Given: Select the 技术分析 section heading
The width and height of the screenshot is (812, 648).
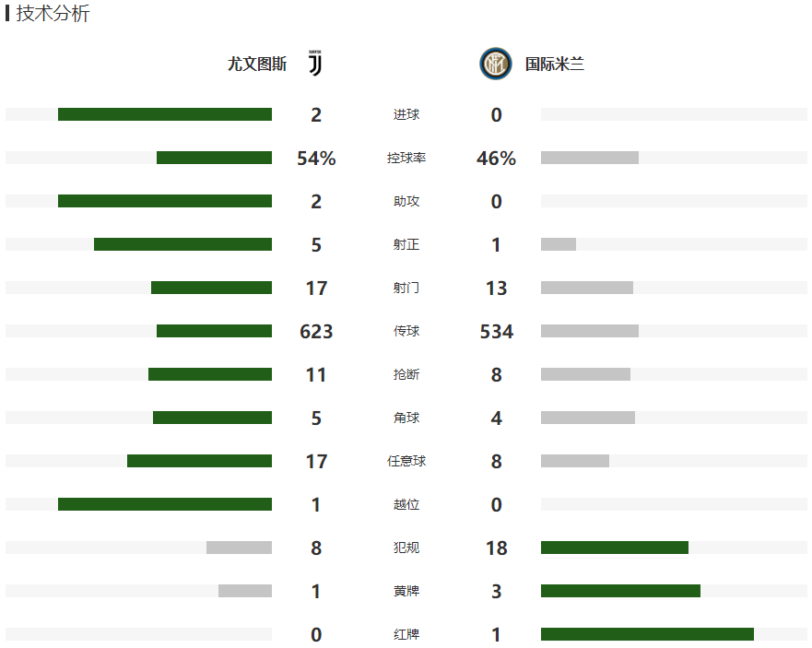Looking at the screenshot, I should (53, 13).
